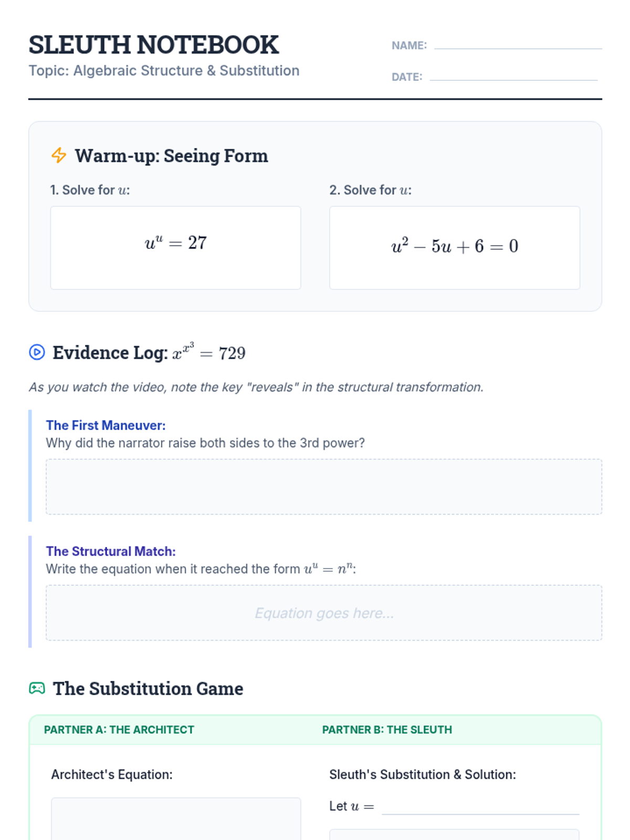
Task: Click the lightning bolt Warm-up icon
Action: 59,155
